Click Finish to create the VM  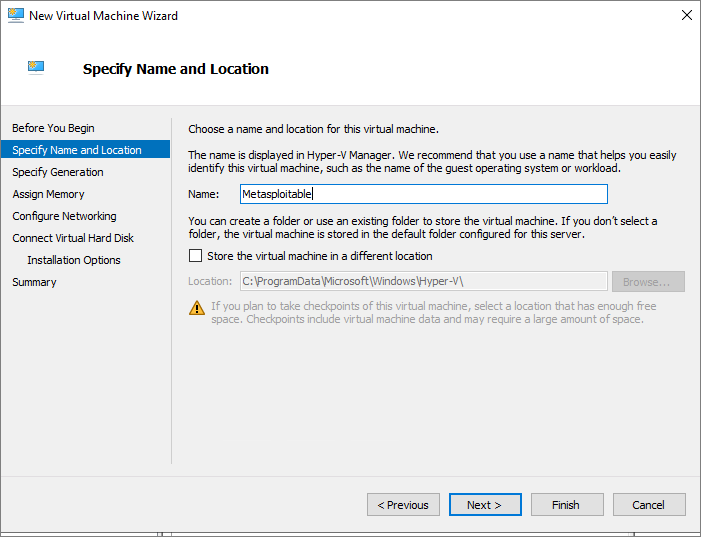click(567, 505)
